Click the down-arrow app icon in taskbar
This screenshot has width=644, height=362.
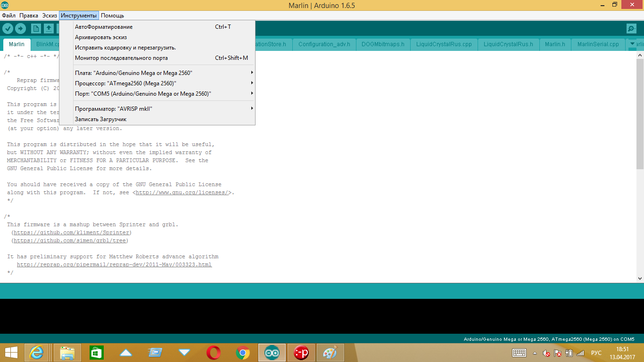coord(184,353)
